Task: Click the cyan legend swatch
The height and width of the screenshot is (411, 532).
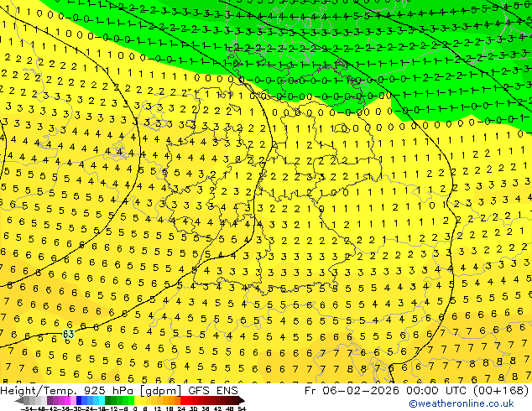Action: (102, 400)
